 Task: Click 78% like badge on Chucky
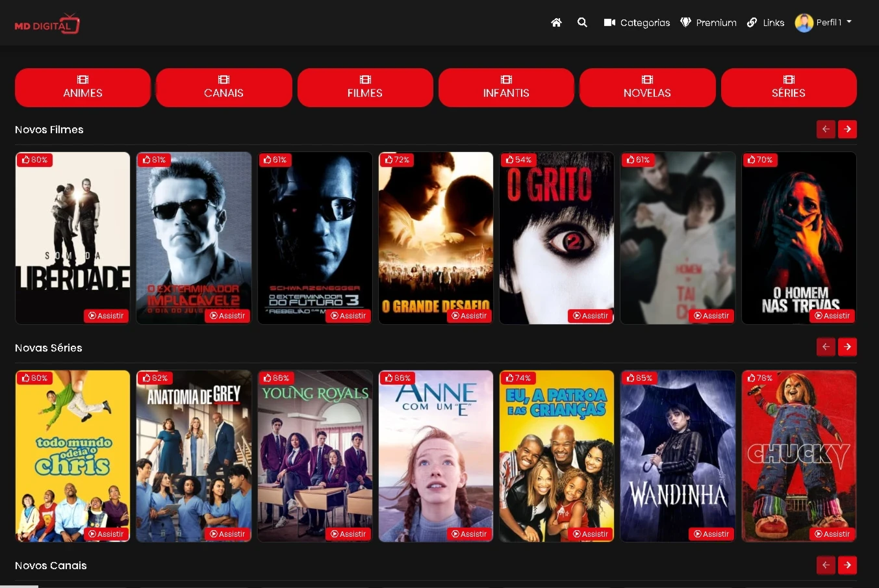760,378
